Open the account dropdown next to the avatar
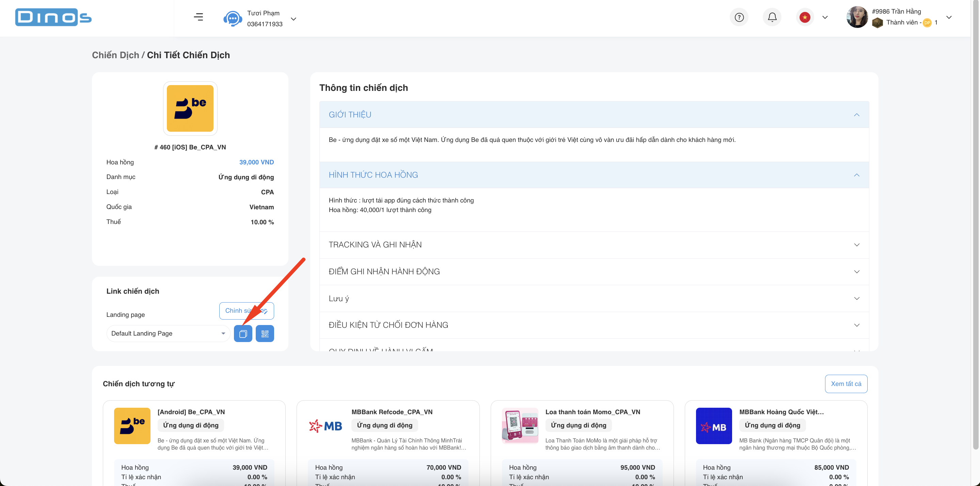 [x=950, y=17]
